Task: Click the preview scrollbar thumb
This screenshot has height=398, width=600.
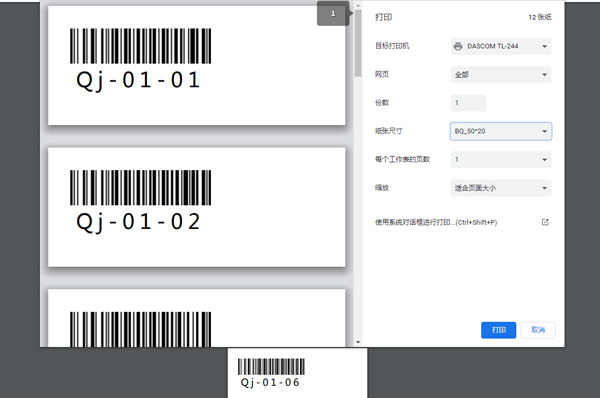Action: click(x=358, y=43)
